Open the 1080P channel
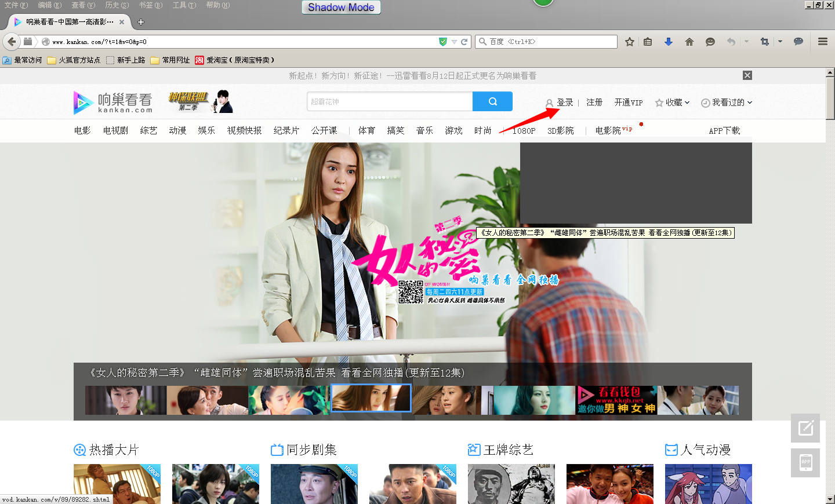The height and width of the screenshot is (504, 835). point(524,131)
